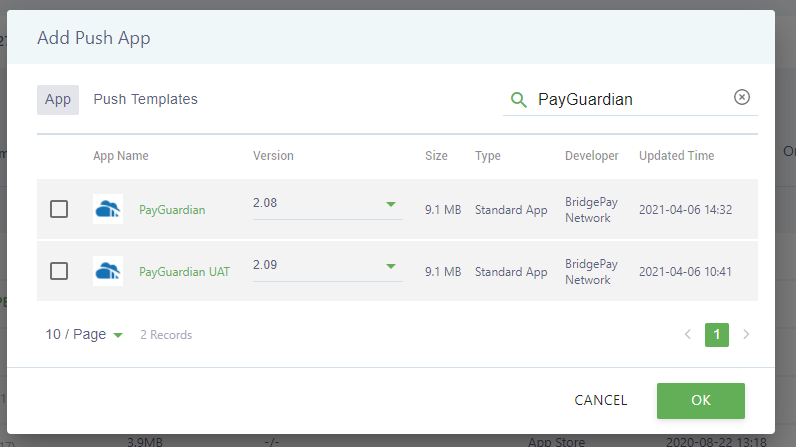Open the PayGuardian app name link
The image size is (796, 447).
[x=172, y=210]
